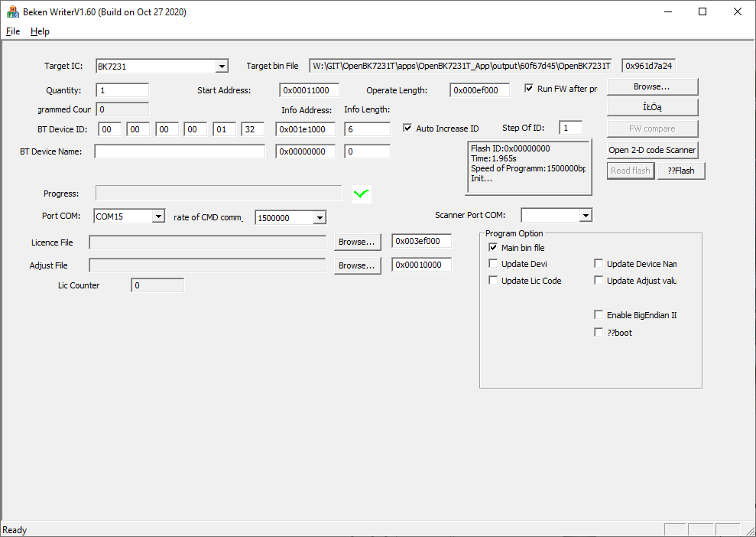Click the 'Ready' status bar text

click(15, 530)
